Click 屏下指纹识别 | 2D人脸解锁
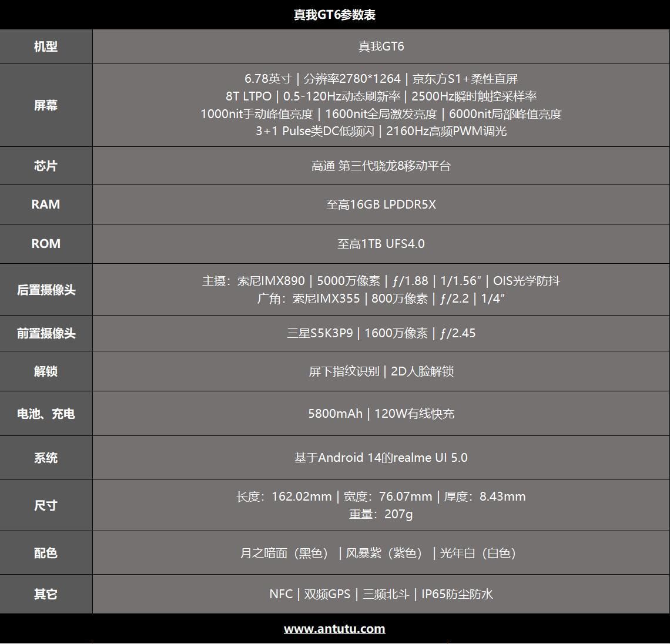 381,371
